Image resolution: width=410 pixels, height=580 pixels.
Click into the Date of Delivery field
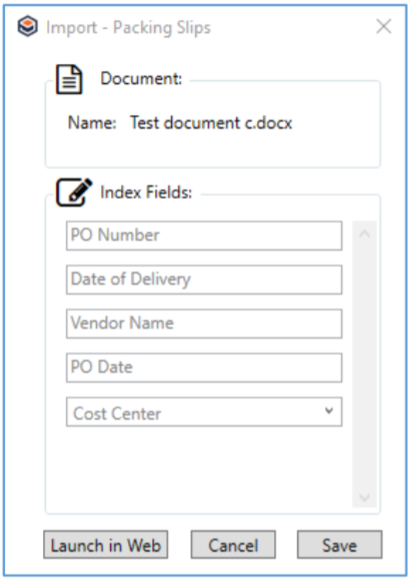coord(204,280)
